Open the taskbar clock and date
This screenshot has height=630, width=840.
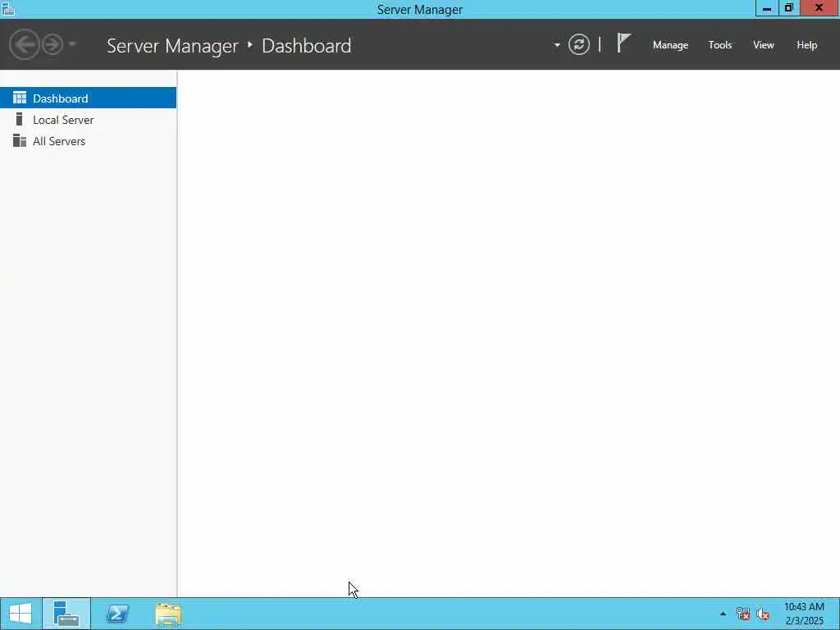[x=804, y=614]
